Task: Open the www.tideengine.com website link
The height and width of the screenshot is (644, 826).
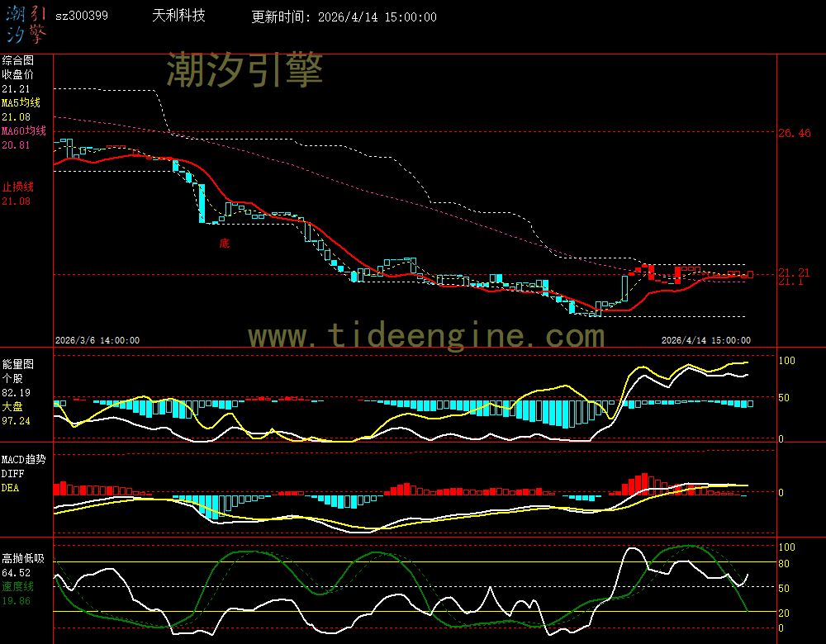Action: (x=426, y=336)
